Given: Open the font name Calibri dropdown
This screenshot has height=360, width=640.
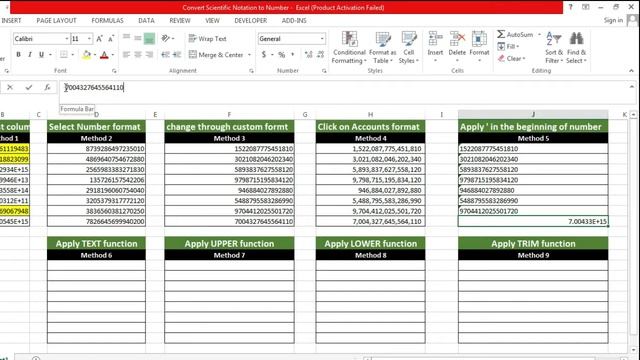Looking at the screenshot, I should pos(67,39).
